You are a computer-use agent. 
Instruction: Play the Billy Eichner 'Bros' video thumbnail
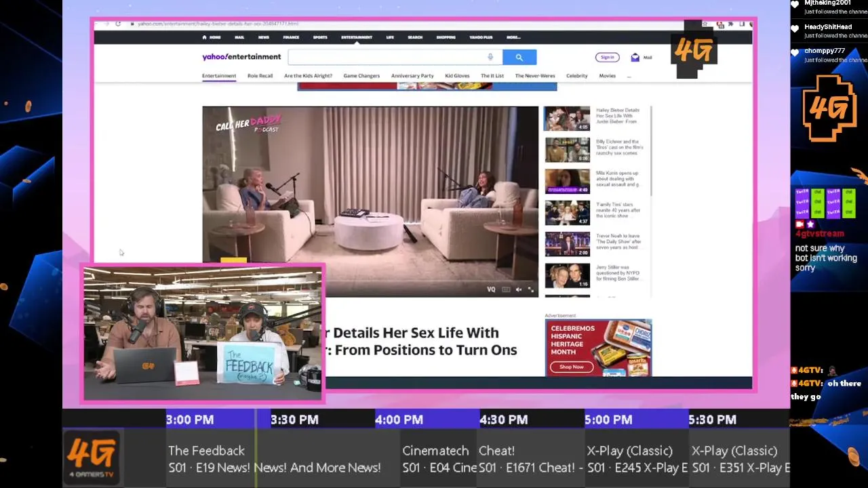click(567, 150)
